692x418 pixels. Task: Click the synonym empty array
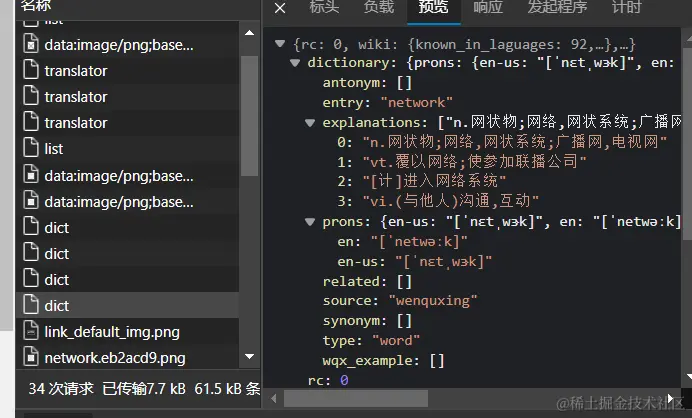pos(404,320)
